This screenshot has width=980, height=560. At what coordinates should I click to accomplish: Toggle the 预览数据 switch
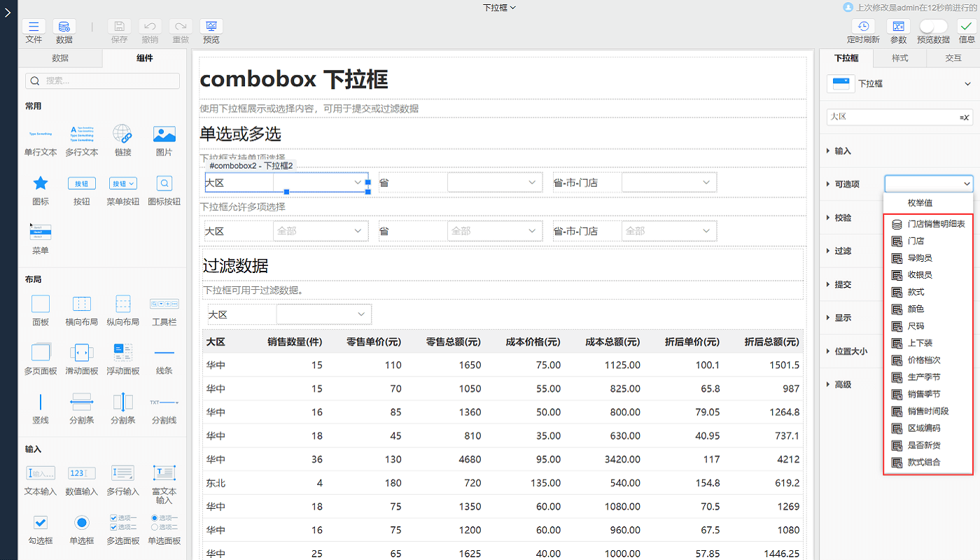pyautogui.click(x=933, y=27)
